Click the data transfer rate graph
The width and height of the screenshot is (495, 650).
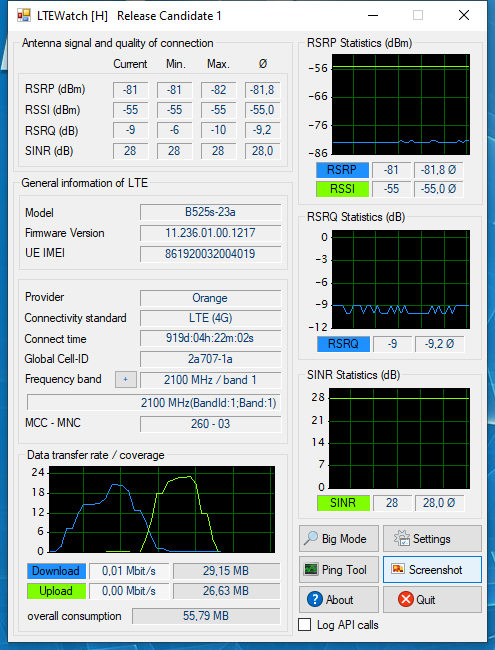[162, 509]
